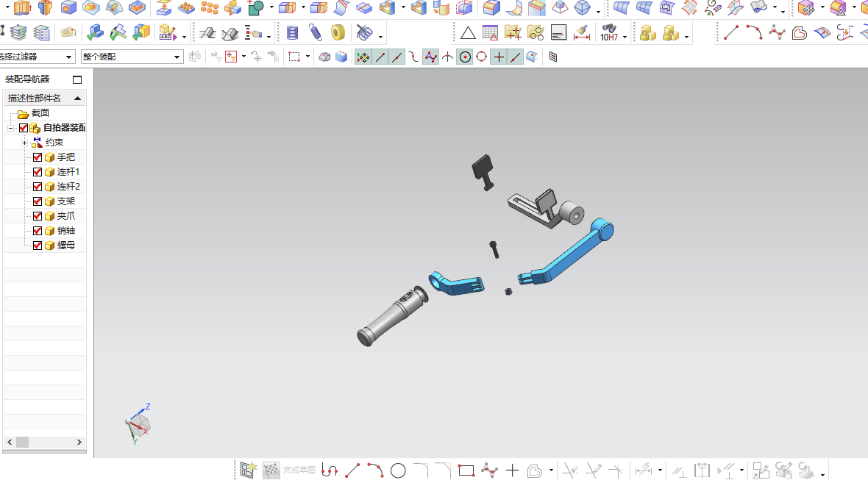Click the Assembly Constraints green check icon
The width and height of the screenshot is (868, 480).
click(x=95, y=32)
